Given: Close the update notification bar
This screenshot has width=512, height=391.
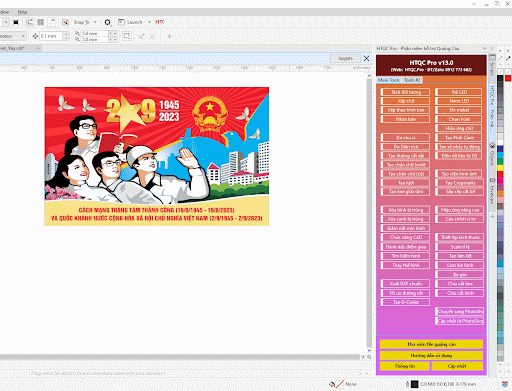Looking at the screenshot, I should pyautogui.click(x=366, y=58).
